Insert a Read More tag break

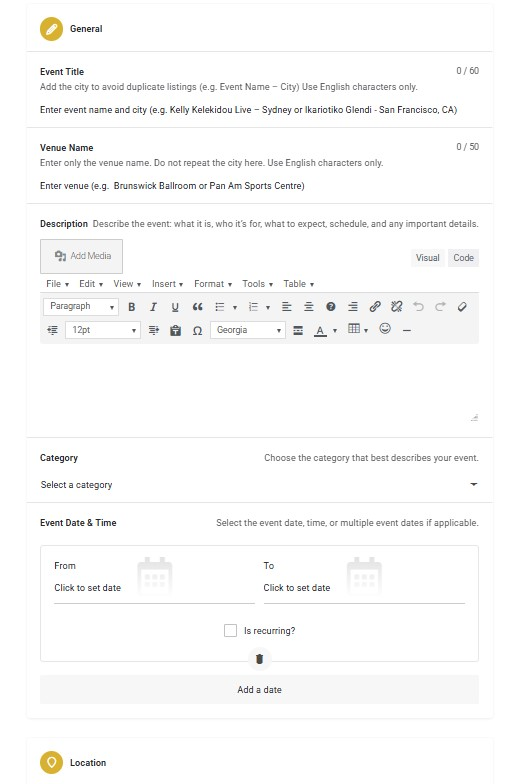click(298, 330)
